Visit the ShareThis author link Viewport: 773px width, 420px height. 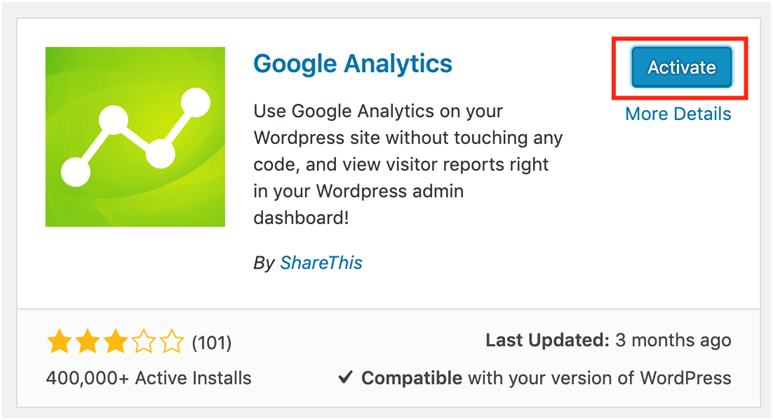click(x=322, y=263)
